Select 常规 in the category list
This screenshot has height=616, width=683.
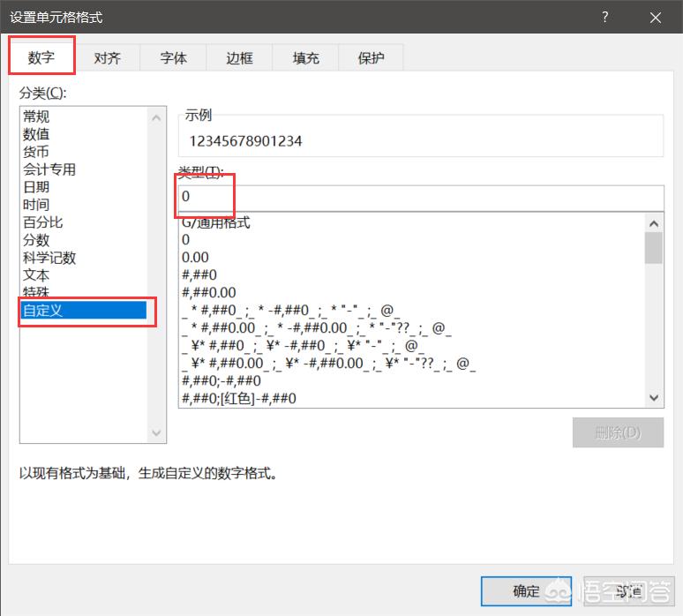point(36,116)
